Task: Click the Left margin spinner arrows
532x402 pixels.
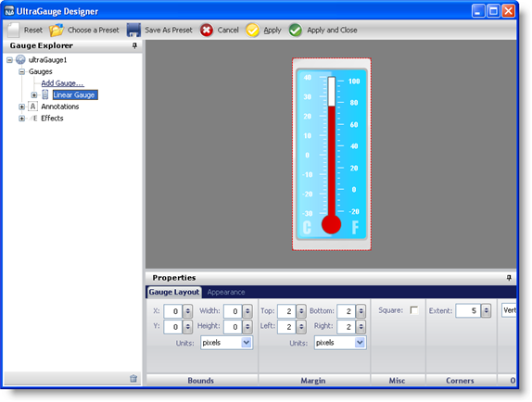Action: click(x=301, y=327)
